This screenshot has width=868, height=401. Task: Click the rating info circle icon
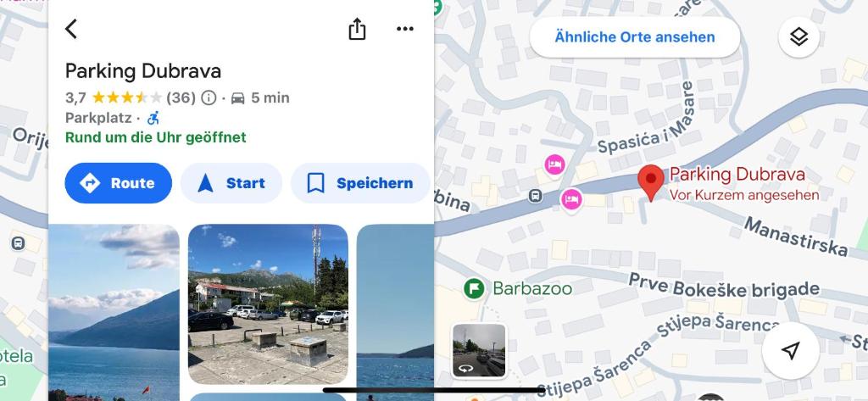pyautogui.click(x=209, y=98)
